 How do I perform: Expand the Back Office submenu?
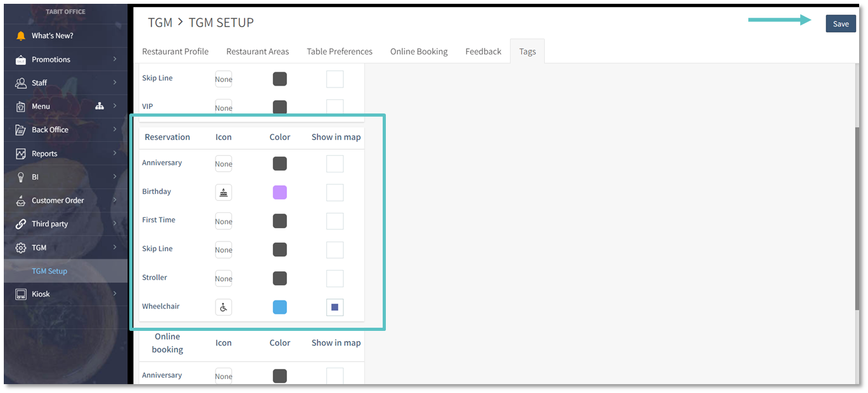115,129
